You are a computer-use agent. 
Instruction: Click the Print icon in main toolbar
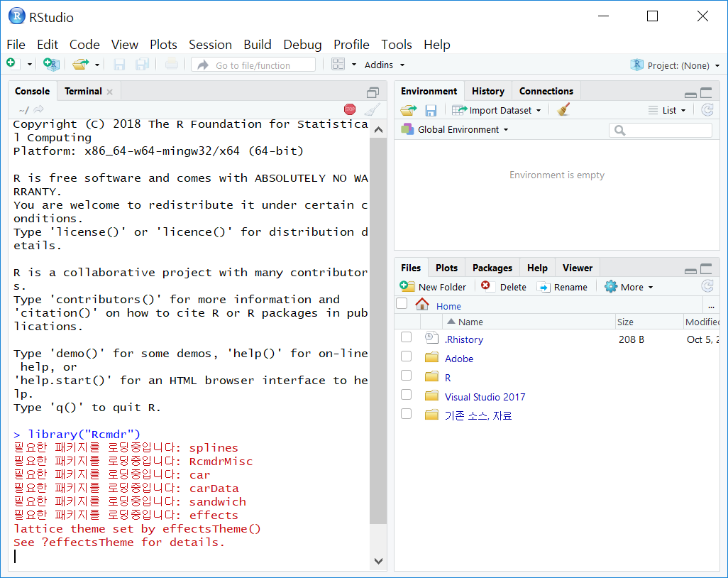pyautogui.click(x=171, y=64)
